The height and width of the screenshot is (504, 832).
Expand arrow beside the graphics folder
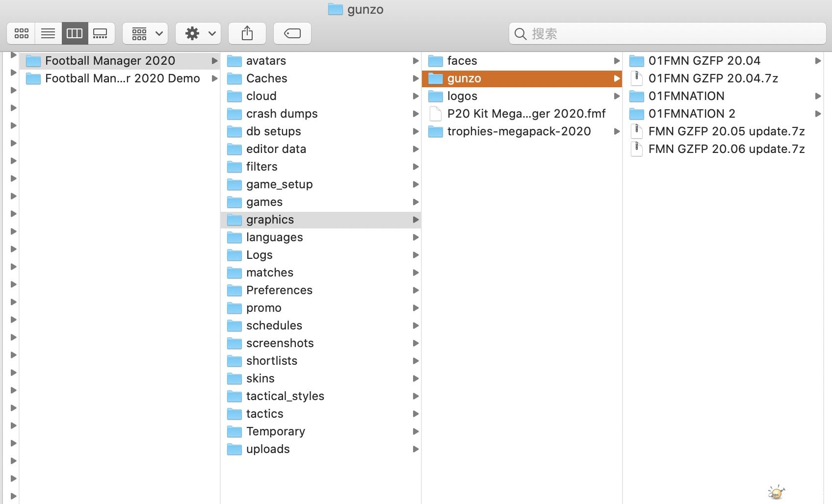pos(416,220)
